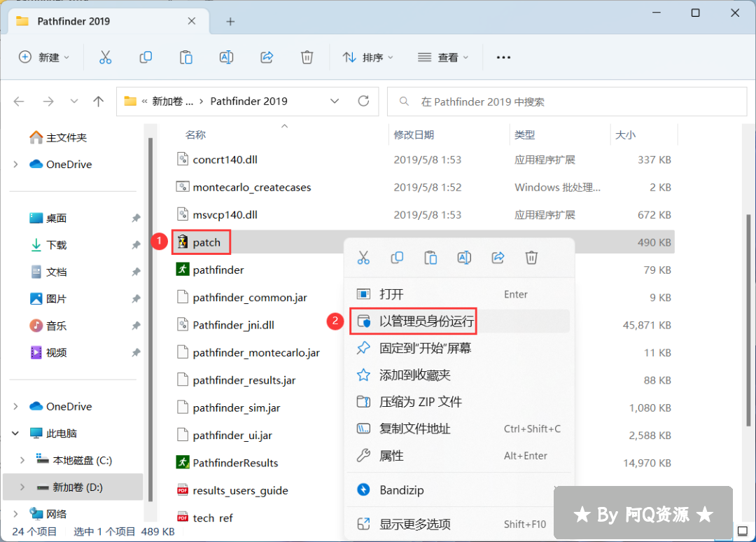
Task: Expand the top OneDrive tree node
Action: coord(16,165)
